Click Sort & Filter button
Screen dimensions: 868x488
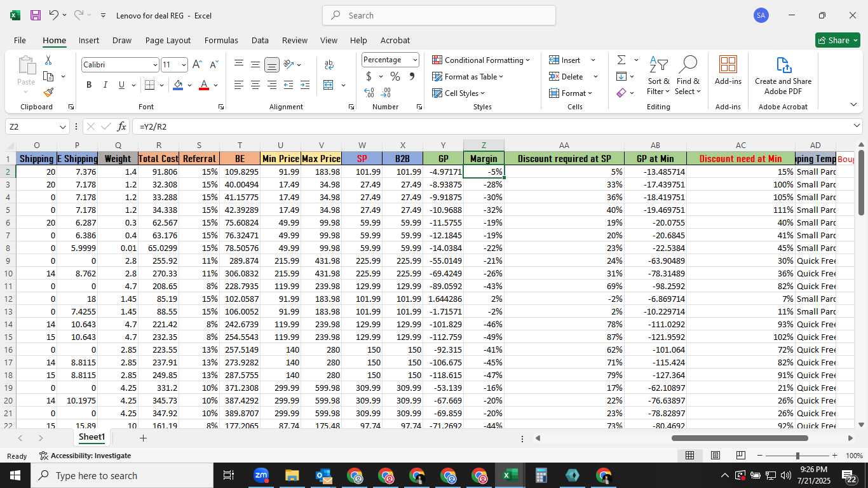click(658, 75)
